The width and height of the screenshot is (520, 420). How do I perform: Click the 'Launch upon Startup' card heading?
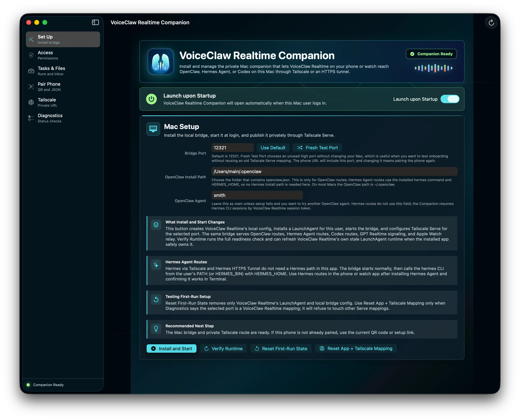pyautogui.click(x=189, y=96)
